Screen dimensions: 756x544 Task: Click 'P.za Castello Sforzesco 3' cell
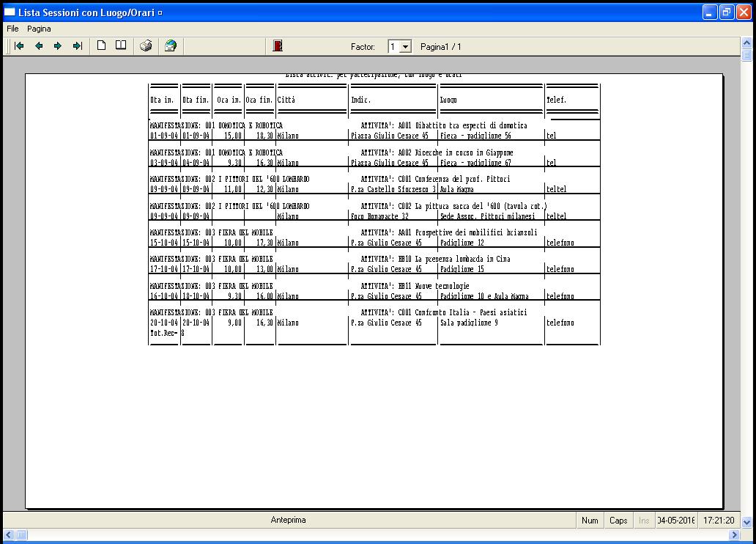pyautogui.click(x=393, y=189)
